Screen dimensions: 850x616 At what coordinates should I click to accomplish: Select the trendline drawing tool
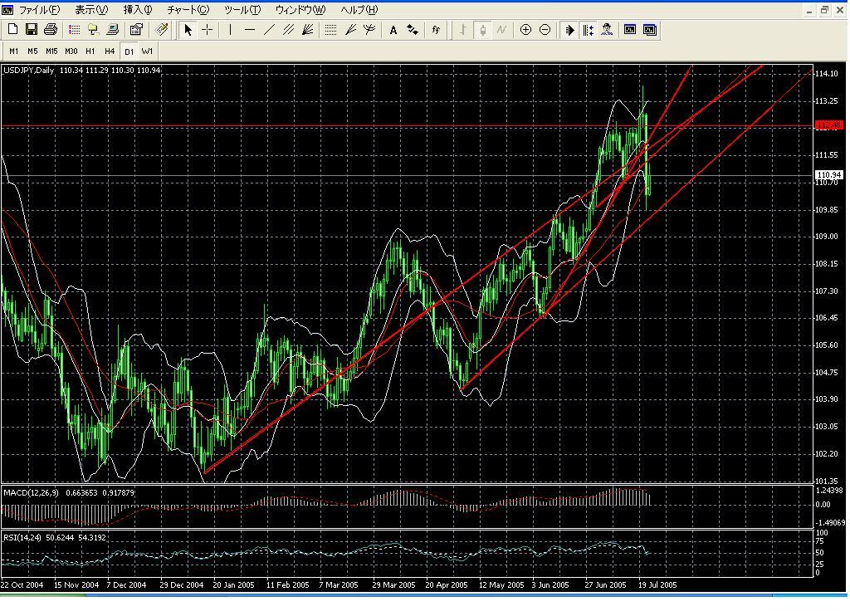pyautogui.click(x=269, y=29)
